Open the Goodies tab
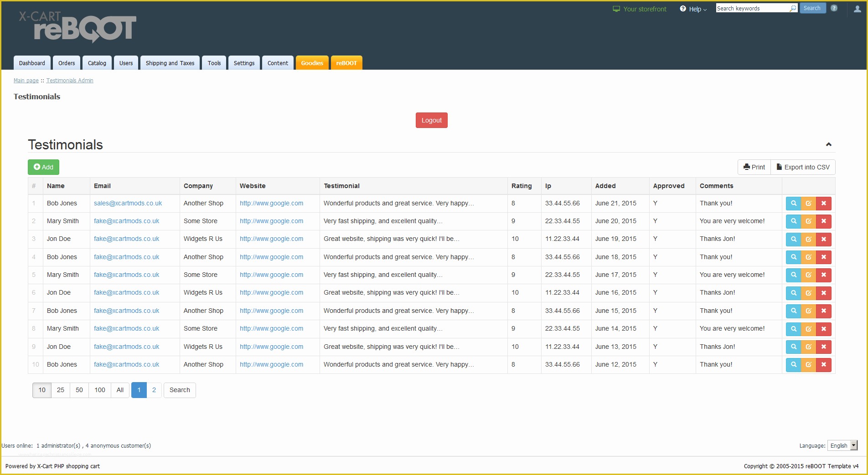This screenshot has height=475, width=868. click(312, 63)
